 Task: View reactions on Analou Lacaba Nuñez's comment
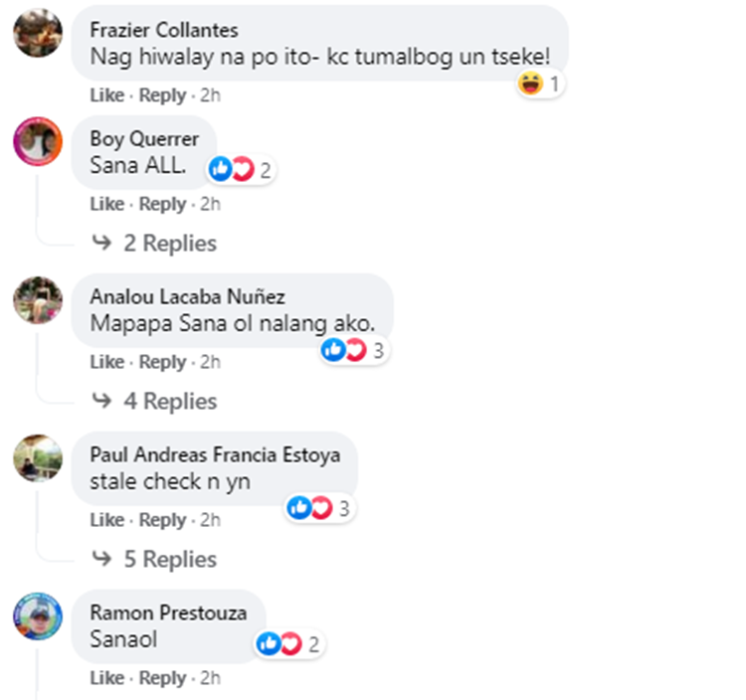pos(354,350)
